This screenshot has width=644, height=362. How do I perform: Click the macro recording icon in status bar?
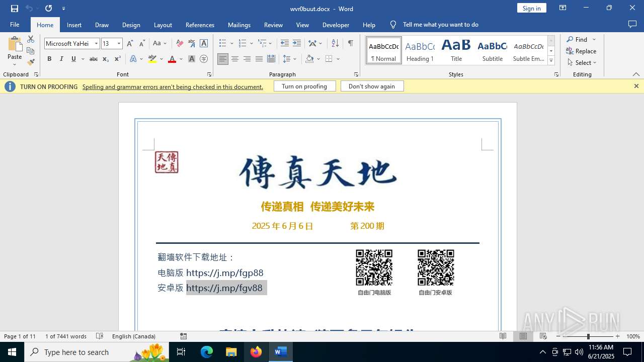point(184,336)
